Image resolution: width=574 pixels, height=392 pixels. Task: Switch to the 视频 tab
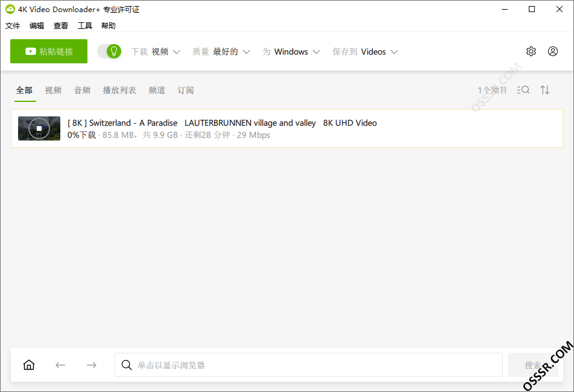(53, 90)
